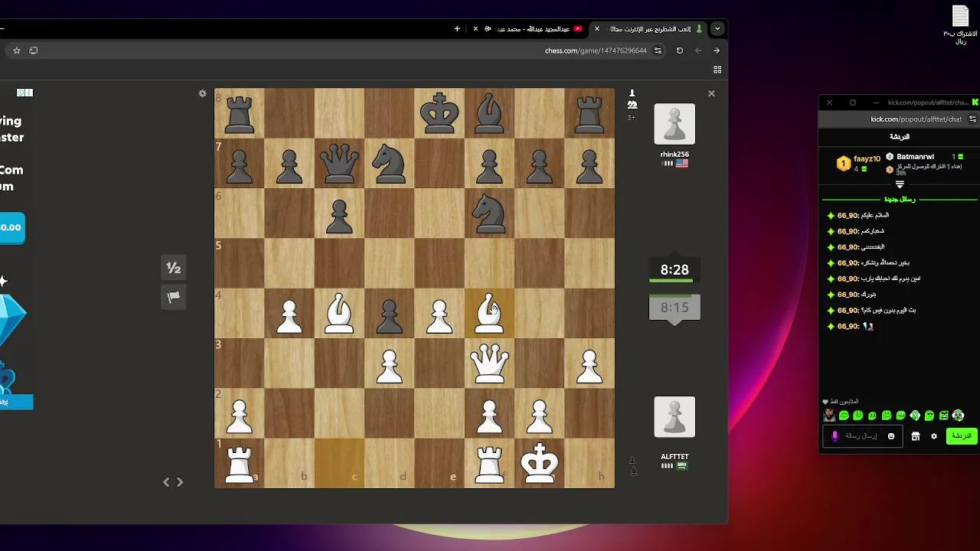Click the chess.com game URL
This screenshot has width=980, height=551.
pyautogui.click(x=596, y=51)
